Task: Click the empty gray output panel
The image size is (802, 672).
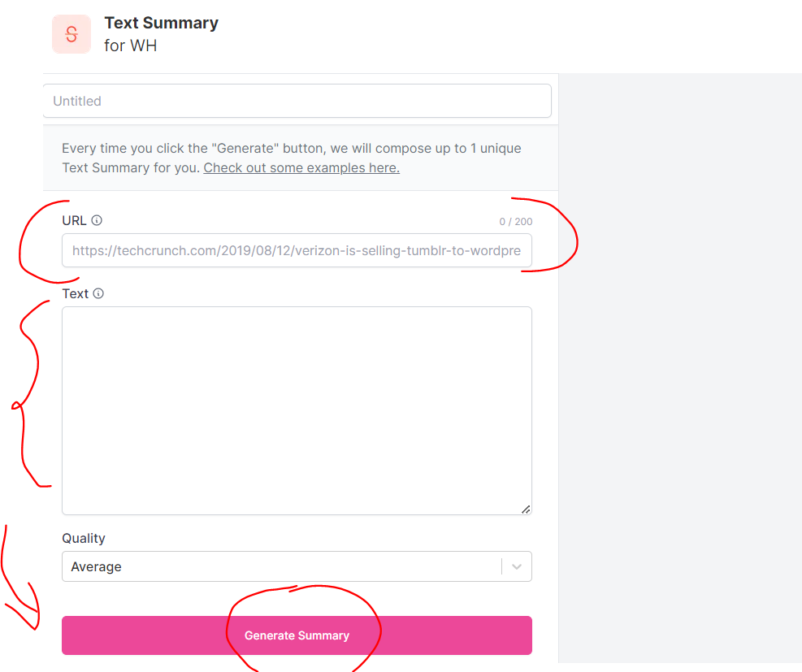Action: [679, 366]
